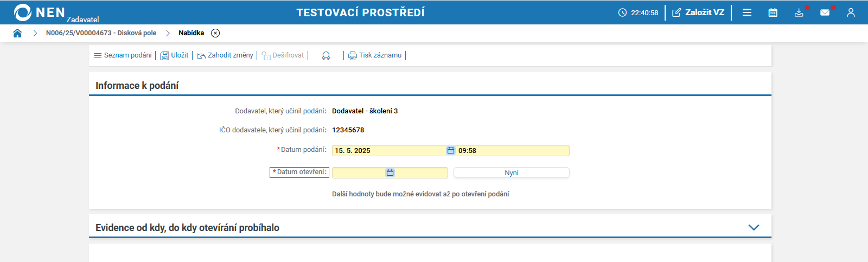Click the Datum podání label
Image resolution: width=868 pixels, height=262 pixels.
pyautogui.click(x=302, y=150)
